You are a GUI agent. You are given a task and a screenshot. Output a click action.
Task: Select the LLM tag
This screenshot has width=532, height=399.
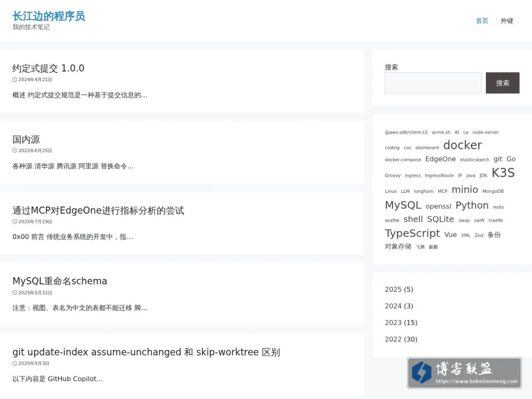[405, 192]
